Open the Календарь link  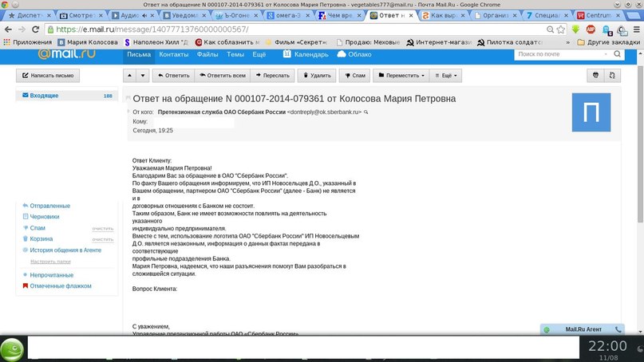tap(306, 54)
